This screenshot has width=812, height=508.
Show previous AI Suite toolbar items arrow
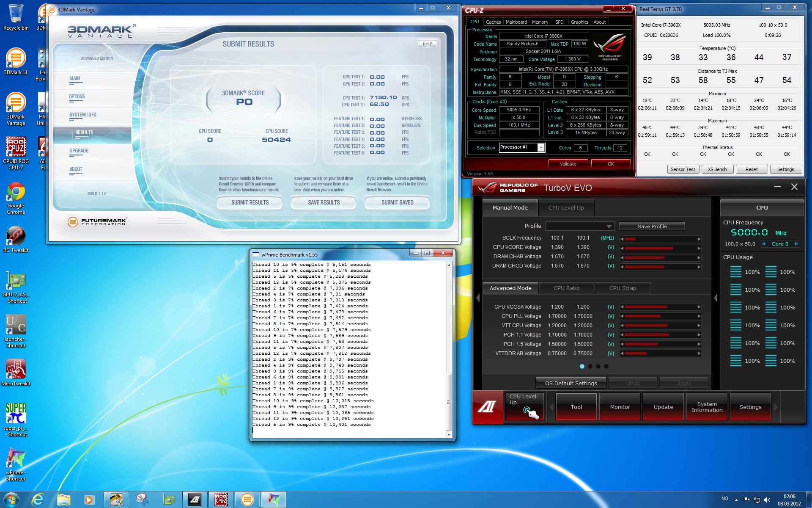tap(551, 407)
